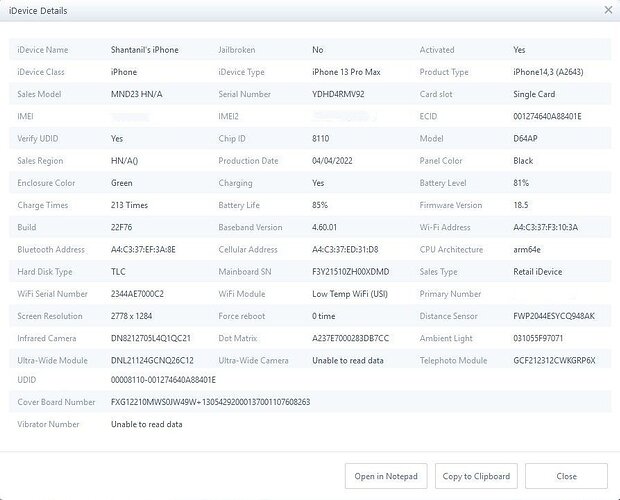The height and width of the screenshot is (500, 620).
Task: Select ECID value 001274640A88401E
Action: click(547, 116)
